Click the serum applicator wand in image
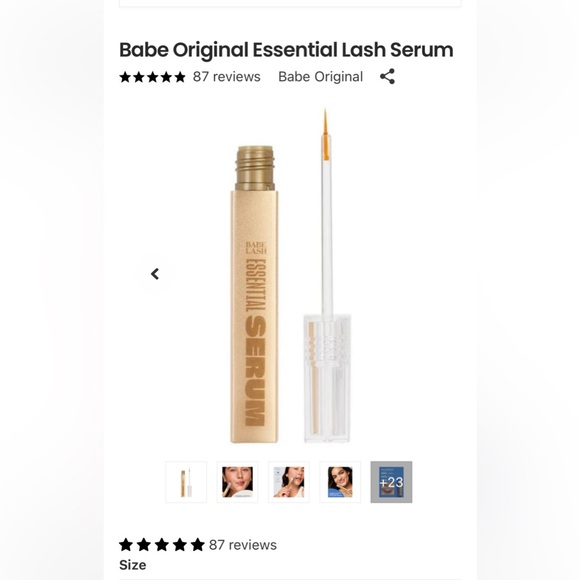 [327, 276]
